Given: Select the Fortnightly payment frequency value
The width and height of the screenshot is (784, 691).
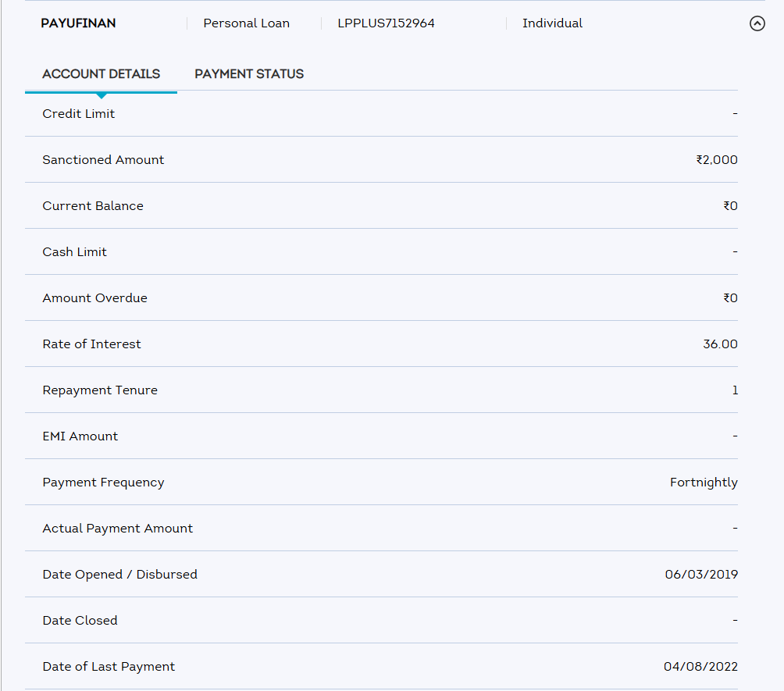Looking at the screenshot, I should pyautogui.click(x=703, y=483).
